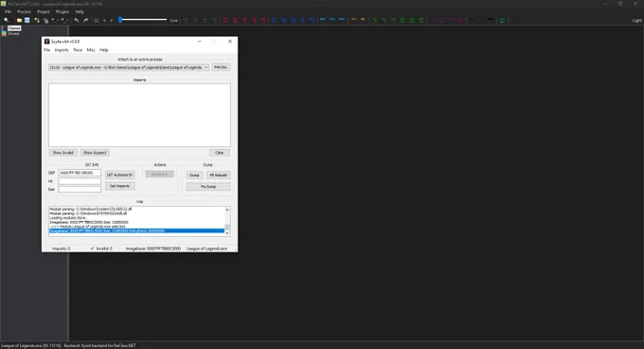Select the 'Loading modules done' log line
This screenshot has height=349, width=644.
tap(68, 218)
